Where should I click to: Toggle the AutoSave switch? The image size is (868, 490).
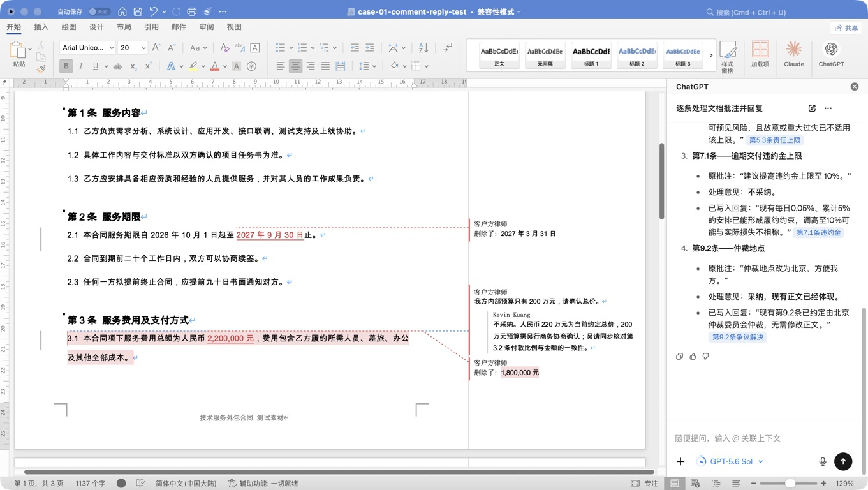click(x=99, y=11)
